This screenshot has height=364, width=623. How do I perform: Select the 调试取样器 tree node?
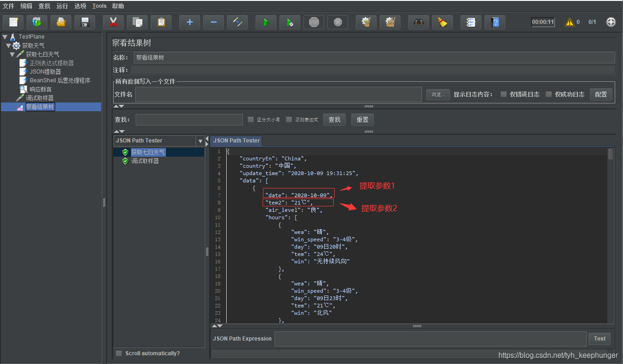(40, 98)
